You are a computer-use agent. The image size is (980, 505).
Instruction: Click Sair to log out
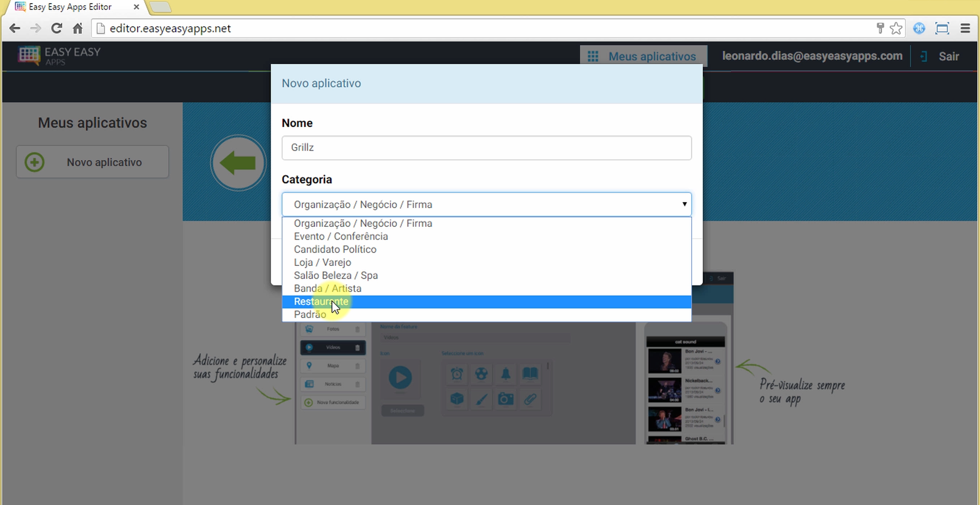[948, 56]
